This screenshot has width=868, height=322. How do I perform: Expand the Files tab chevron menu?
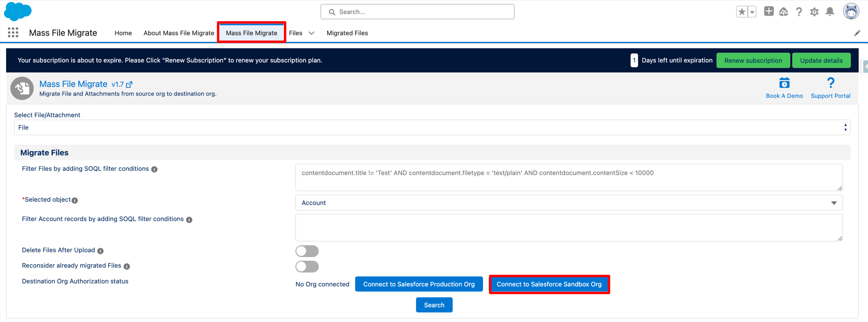tap(311, 33)
